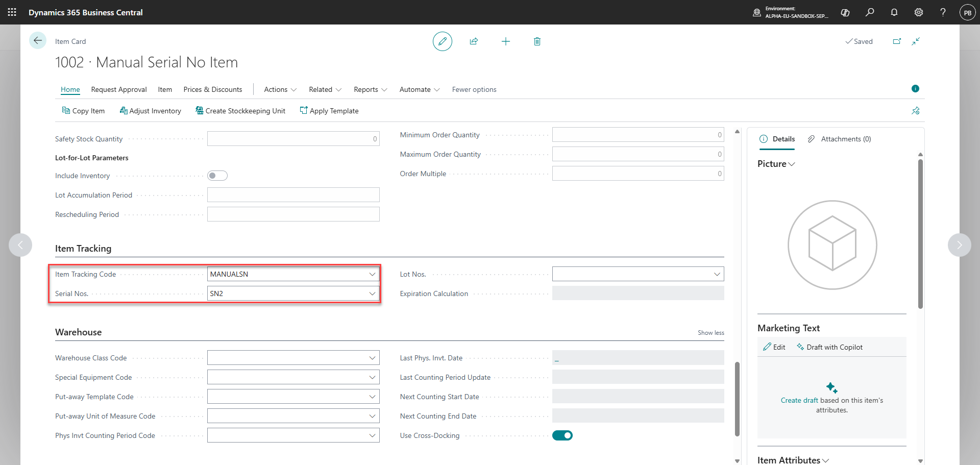The height and width of the screenshot is (465, 980).
Task: Open the settings gear
Action: coord(919,12)
